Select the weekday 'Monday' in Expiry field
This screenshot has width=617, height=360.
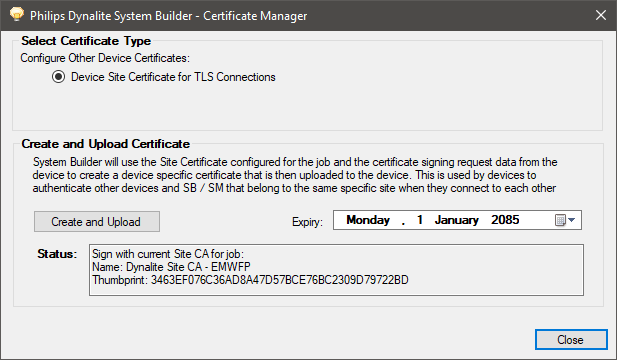click(x=368, y=220)
